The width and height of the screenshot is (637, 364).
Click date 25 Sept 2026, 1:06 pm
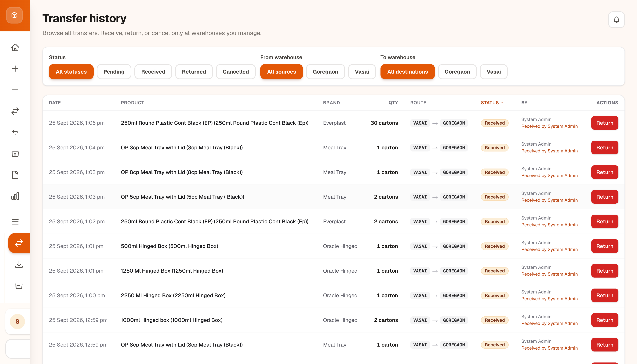[x=77, y=123]
